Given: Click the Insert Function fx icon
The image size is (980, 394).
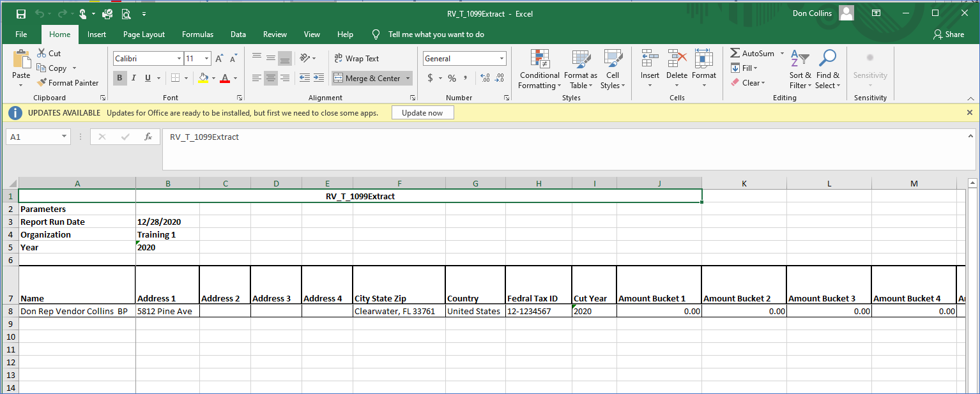Looking at the screenshot, I should (148, 137).
